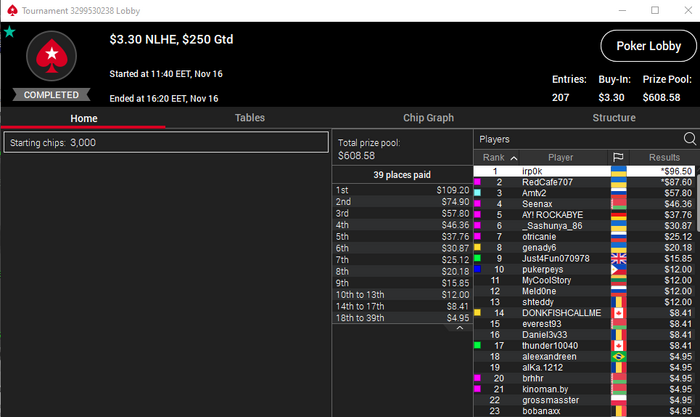Click the flag next to thunder10040
This screenshot has height=417, width=700.
click(618, 346)
